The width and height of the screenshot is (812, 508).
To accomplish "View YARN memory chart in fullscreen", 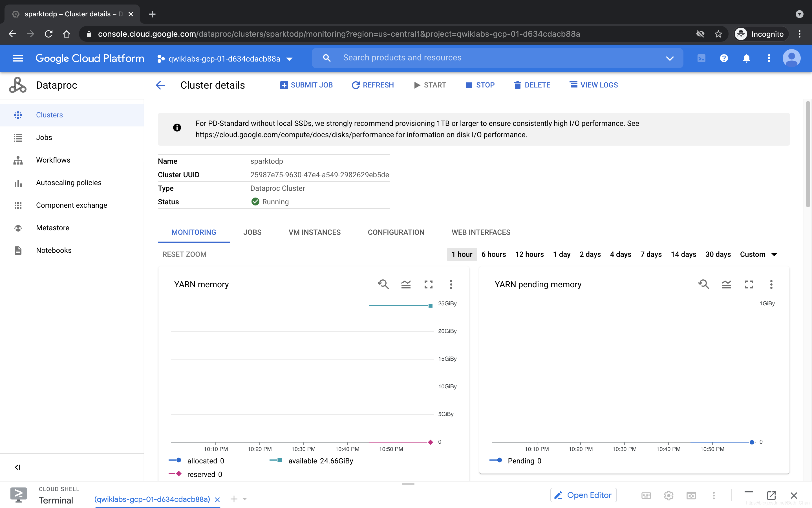I will tap(428, 284).
